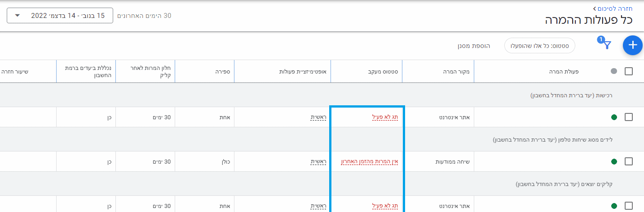This screenshot has width=644, height=212.
Task: Click אתר אינטרנט source in רכישות row
Action: 454,117
